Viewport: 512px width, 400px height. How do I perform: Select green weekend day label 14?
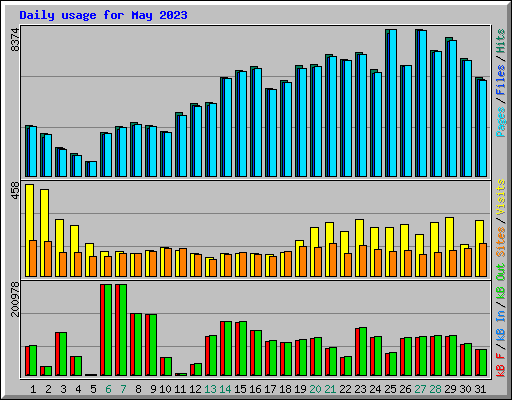[225, 389]
